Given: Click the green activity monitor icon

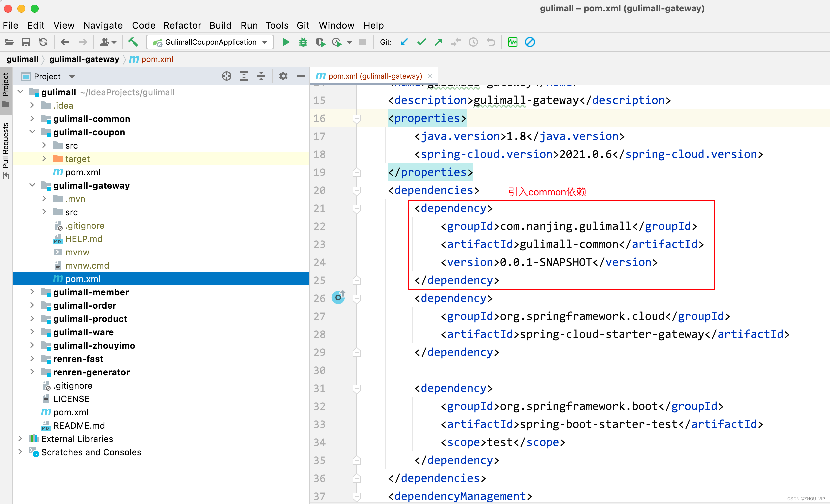Looking at the screenshot, I should click(512, 42).
